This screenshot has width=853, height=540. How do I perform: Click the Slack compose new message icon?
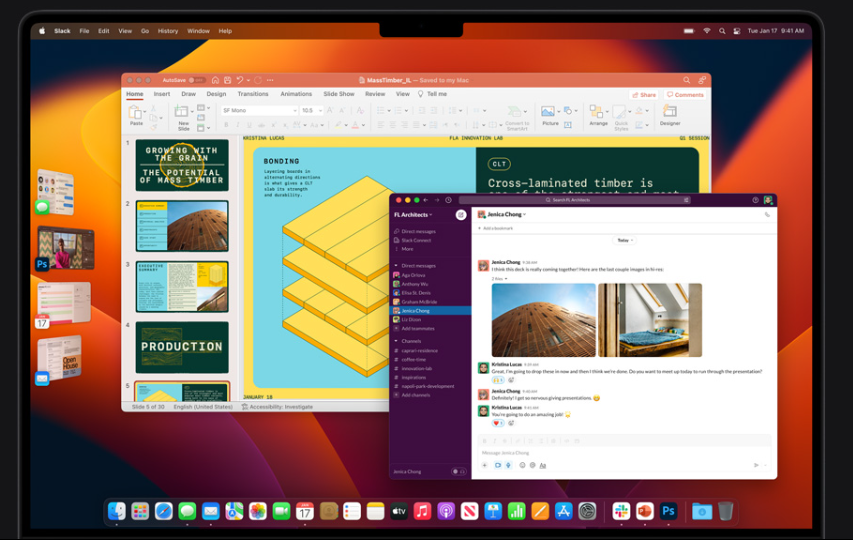[461, 215]
